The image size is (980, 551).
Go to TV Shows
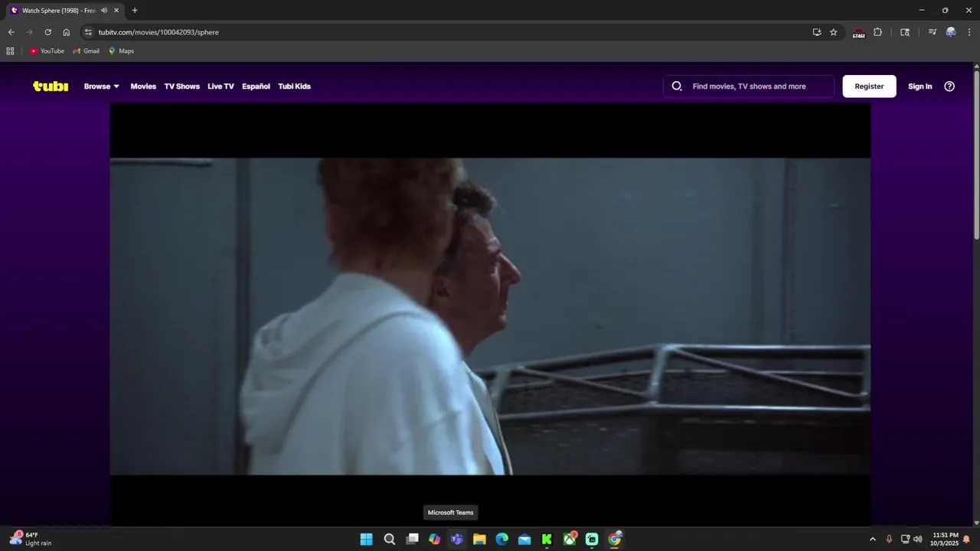click(x=181, y=86)
